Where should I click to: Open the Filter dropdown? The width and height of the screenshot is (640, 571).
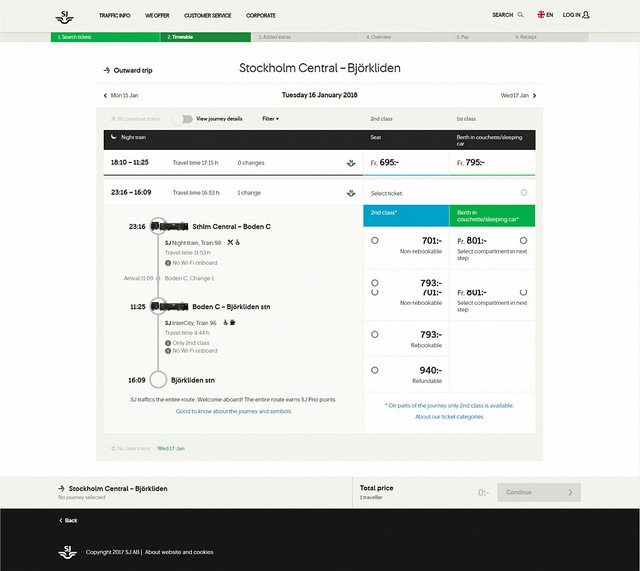coord(271,119)
